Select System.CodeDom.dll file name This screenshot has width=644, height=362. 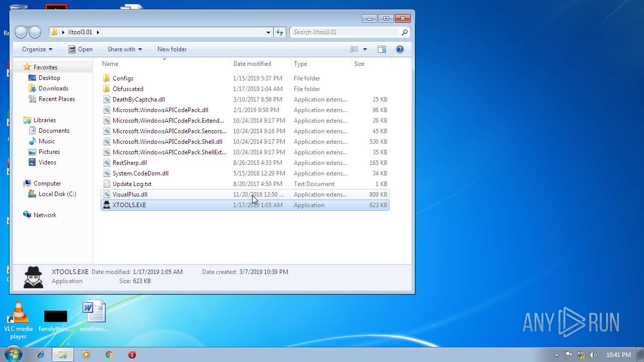[140, 173]
